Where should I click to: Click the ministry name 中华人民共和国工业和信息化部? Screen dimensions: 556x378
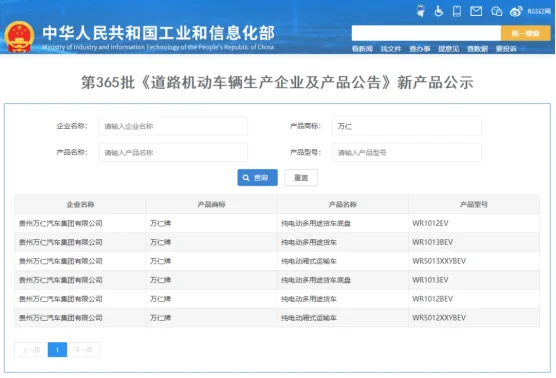coord(159,33)
